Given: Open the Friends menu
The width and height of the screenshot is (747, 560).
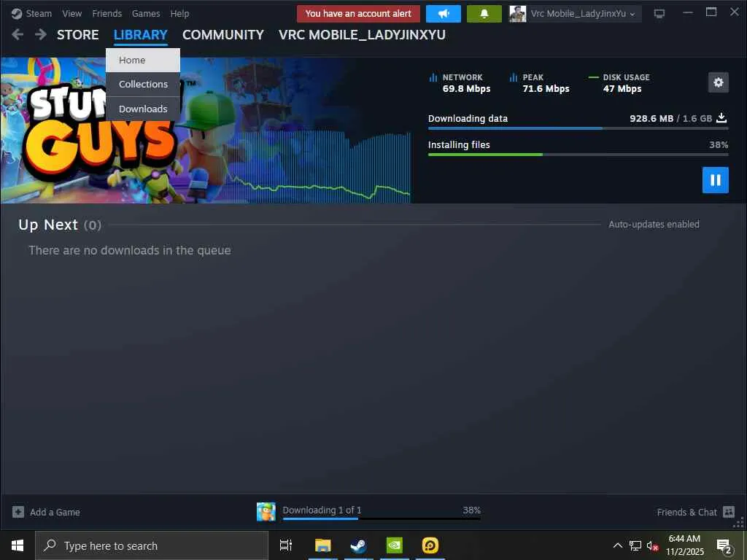Looking at the screenshot, I should pyautogui.click(x=107, y=13).
